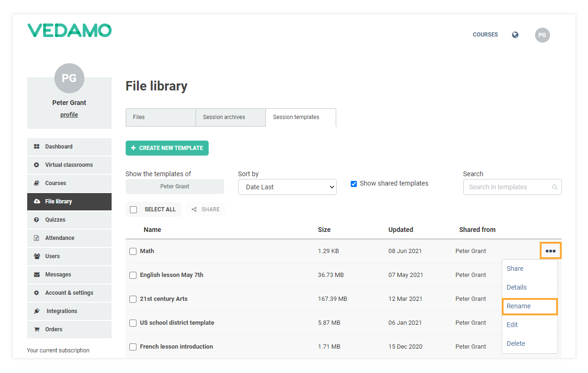Click the Virtual classrooms play icon
This screenshot has height=373, width=588.
point(37,165)
